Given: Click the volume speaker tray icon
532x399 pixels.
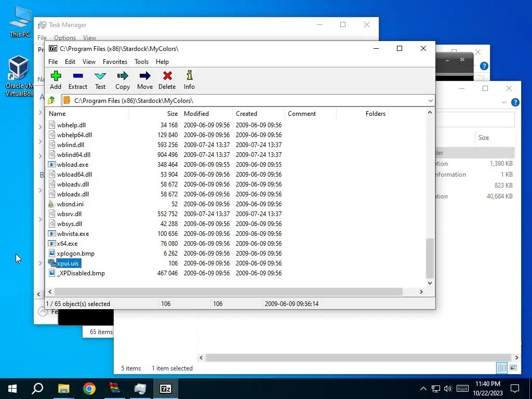Looking at the screenshot, I should tap(448, 389).
